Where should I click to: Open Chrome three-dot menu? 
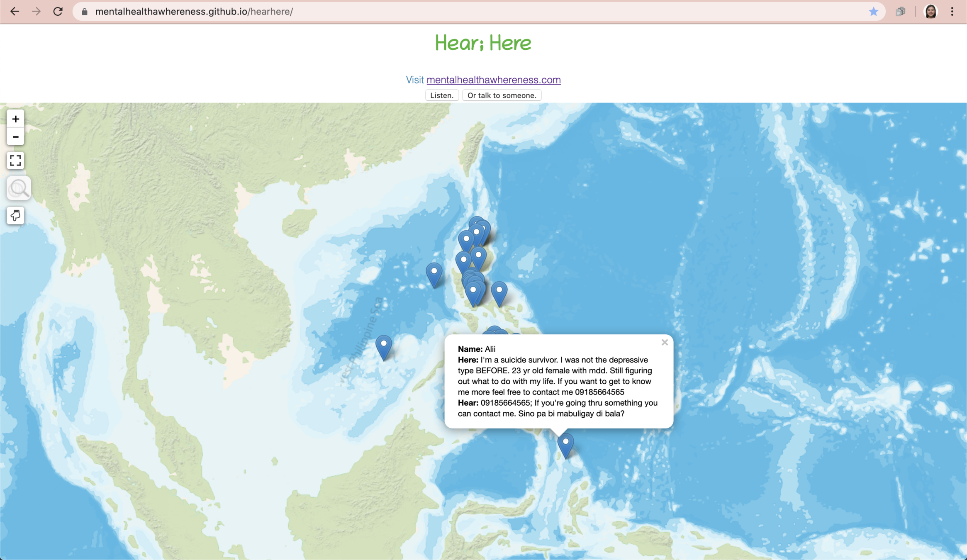(952, 12)
